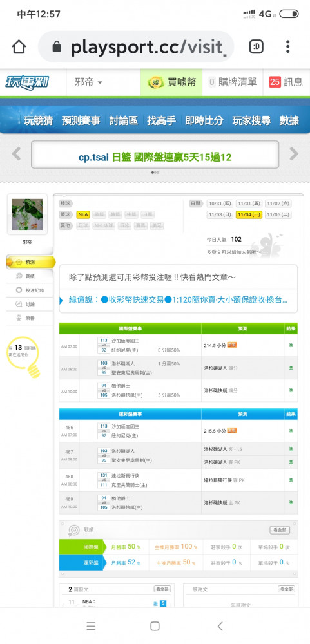Image resolution: width=310 pixels, height=644 pixels.
Task: Open 投注紀錄 tab in left sidebar
Action: (30, 290)
